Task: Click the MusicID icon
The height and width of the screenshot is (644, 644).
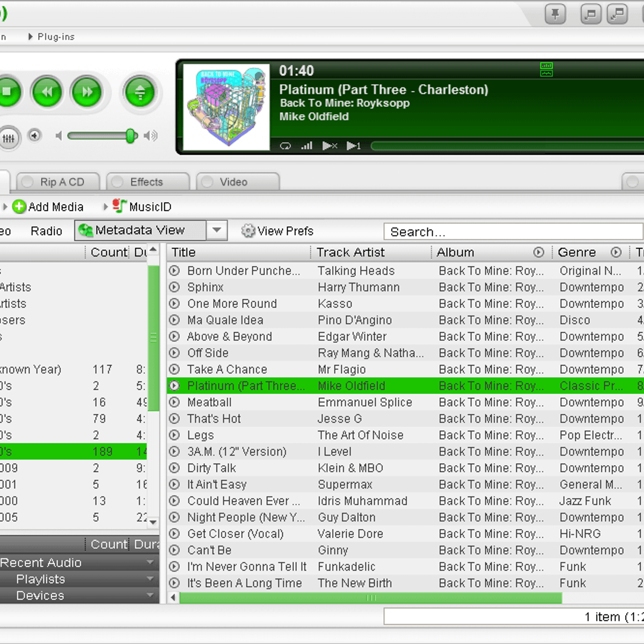Action: tap(119, 206)
